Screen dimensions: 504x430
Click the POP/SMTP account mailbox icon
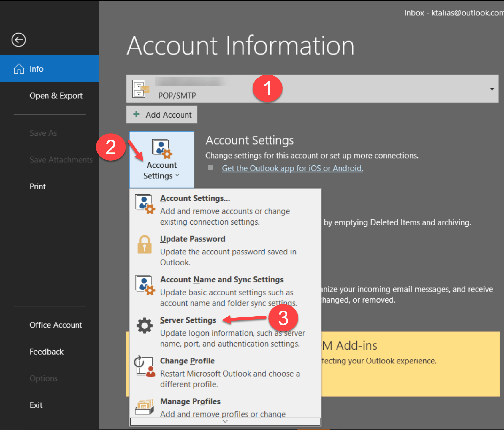tap(140, 88)
